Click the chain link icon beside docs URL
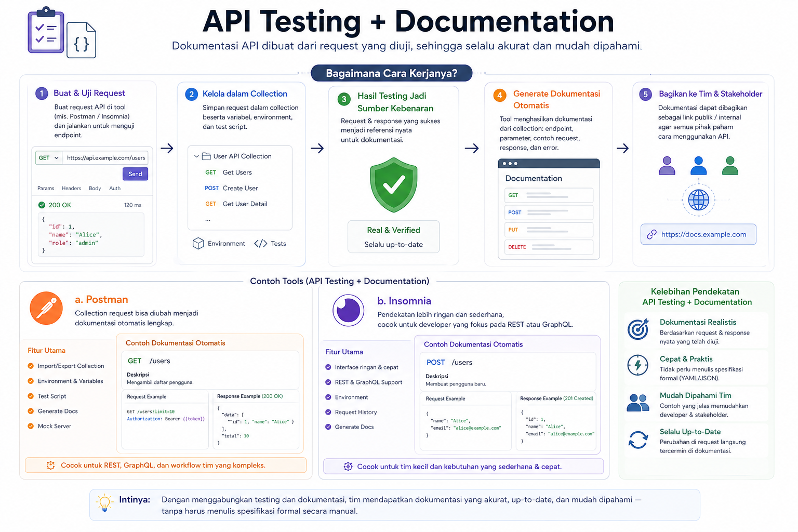Screen dimensions: 798x532 [651, 235]
